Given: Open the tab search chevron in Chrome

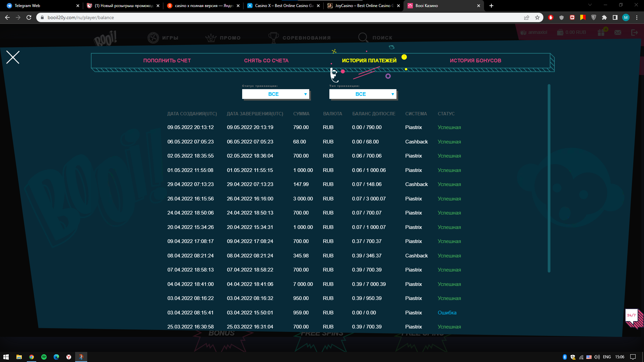Looking at the screenshot, I should click(x=590, y=5).
